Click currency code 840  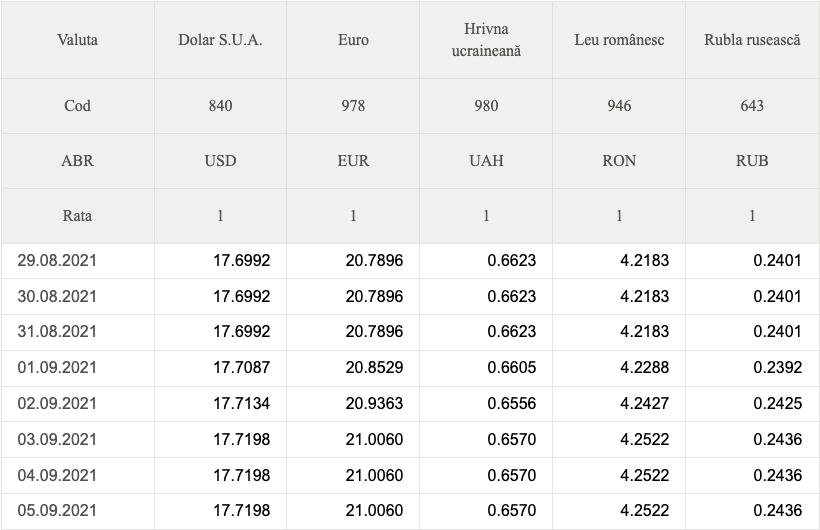pyautogui.click(x=220, y=105)
